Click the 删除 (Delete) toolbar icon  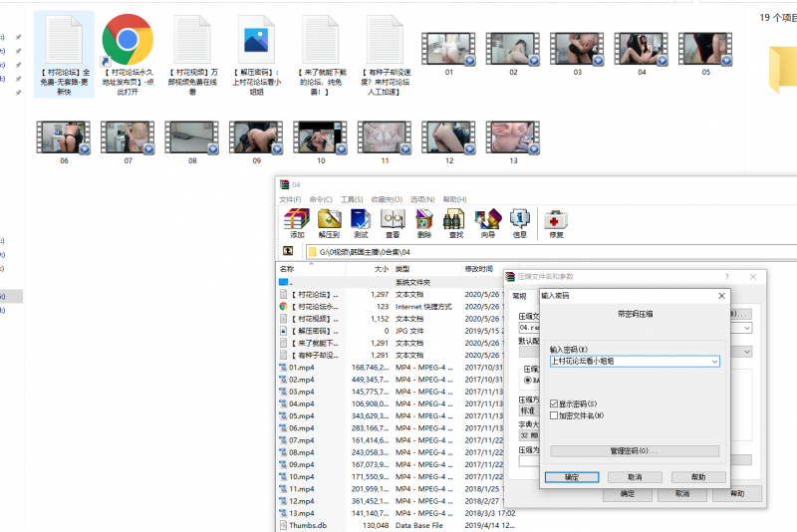(x=424, y=224)
